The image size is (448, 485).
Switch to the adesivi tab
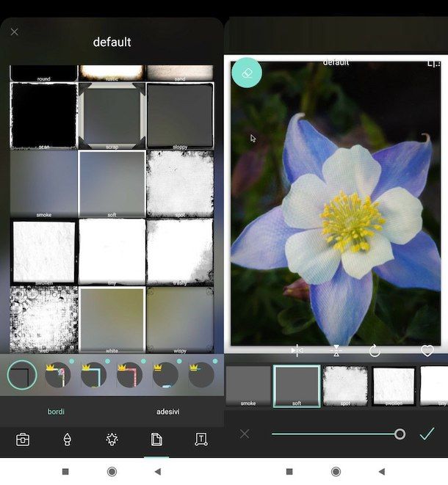tap(167, 412)
